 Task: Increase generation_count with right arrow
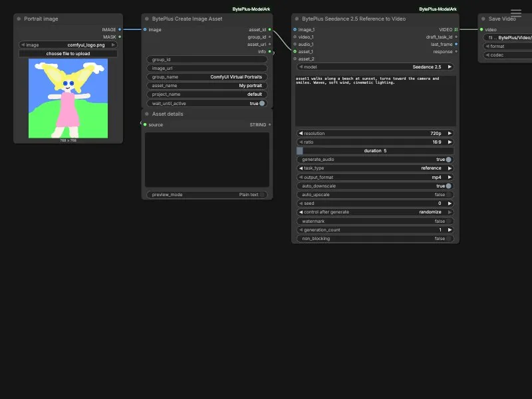point(450,230)
